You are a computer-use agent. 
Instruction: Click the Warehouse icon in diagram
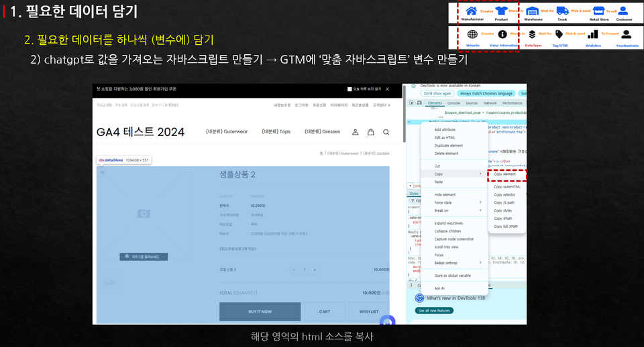click(x=532, y=11)
